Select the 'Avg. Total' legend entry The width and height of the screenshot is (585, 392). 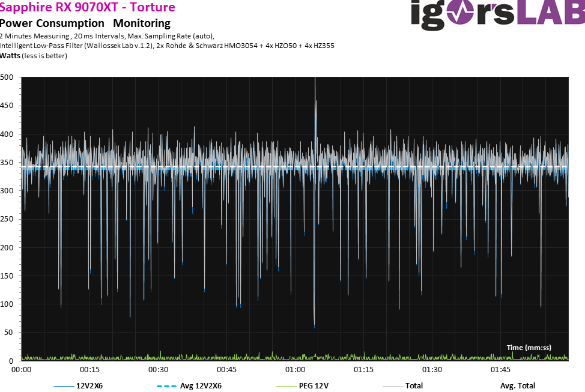[x=518, y=386]
